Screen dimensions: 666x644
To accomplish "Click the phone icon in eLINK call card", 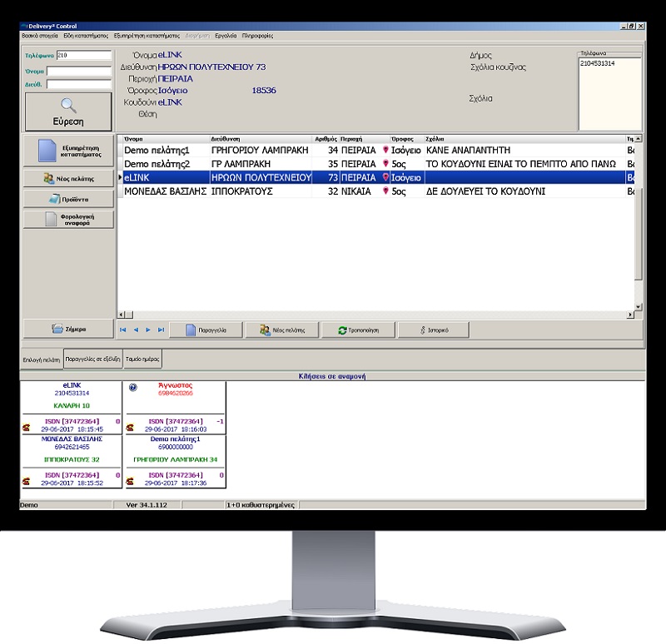I will 27,428.
